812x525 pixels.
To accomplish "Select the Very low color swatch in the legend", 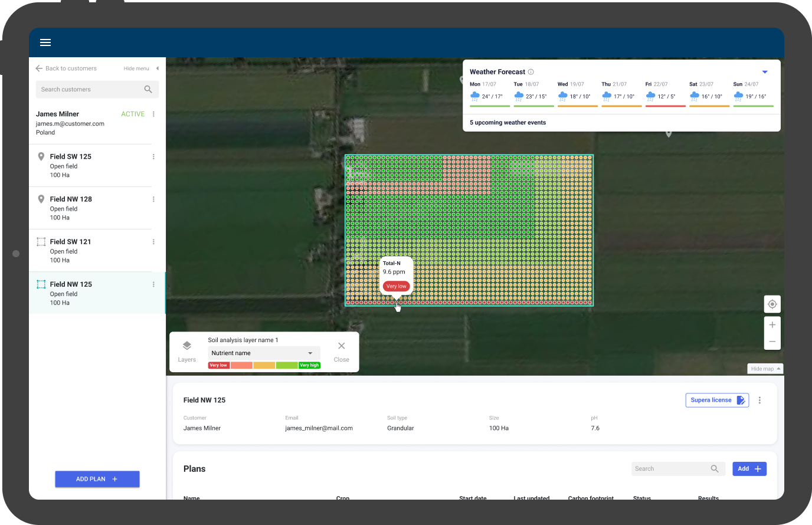I will tap(218, 365).
